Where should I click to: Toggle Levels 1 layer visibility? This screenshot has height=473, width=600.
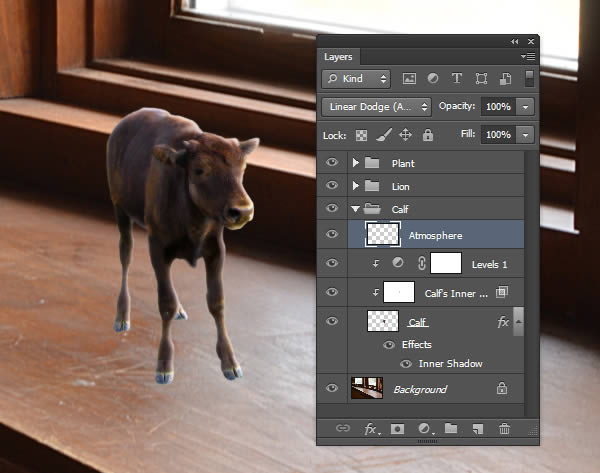point(332,263)
